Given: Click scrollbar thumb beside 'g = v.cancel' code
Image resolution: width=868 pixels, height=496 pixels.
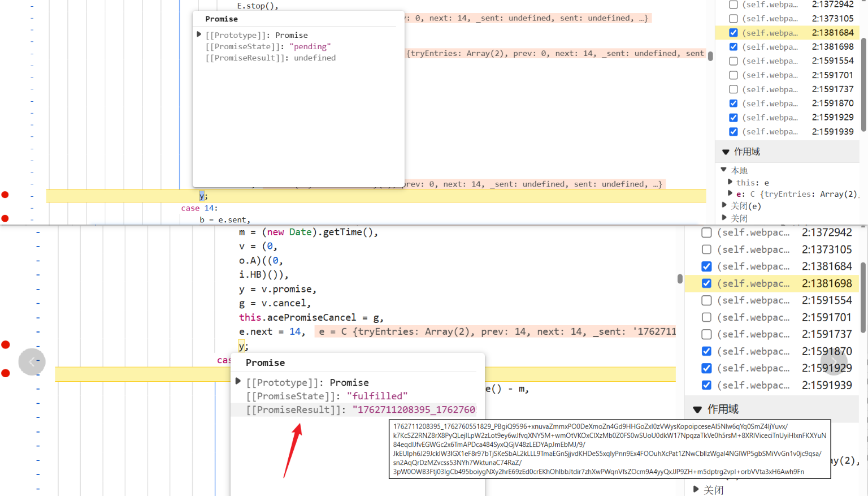Looking at the screenshot, I should click(680, 279).
